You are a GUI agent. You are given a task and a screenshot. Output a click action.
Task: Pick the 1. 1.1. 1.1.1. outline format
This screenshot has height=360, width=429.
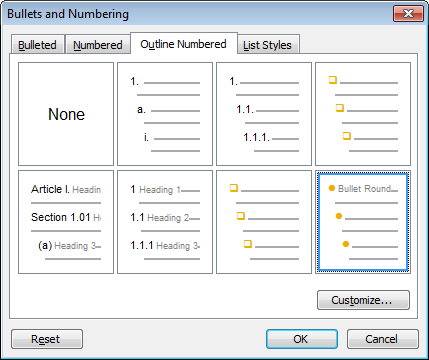(x=264, y=114)
